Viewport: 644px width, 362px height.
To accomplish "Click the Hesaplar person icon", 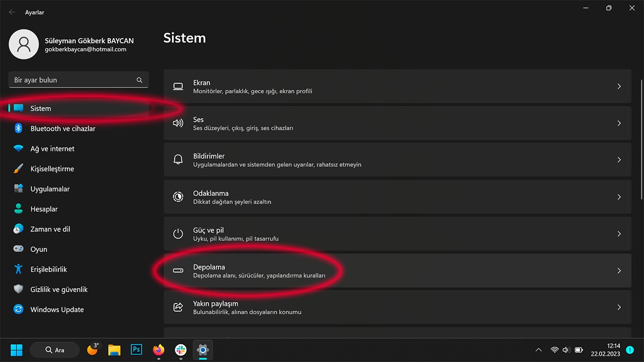I will [x=19, y=209].
